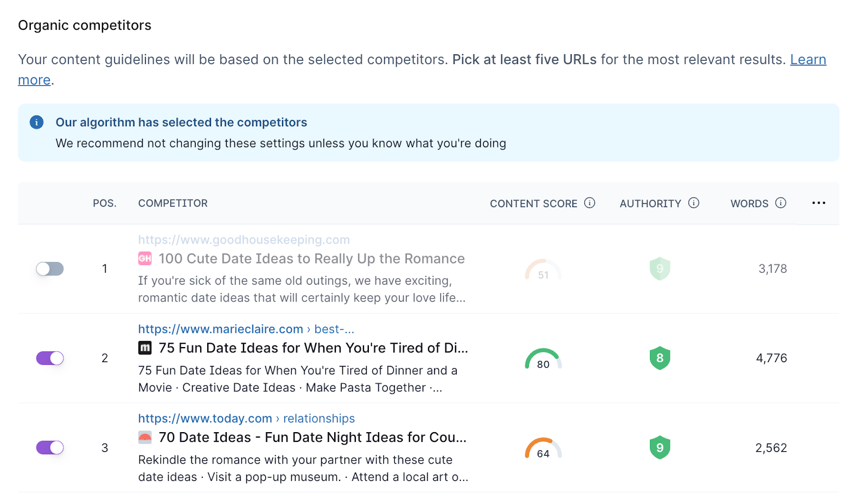This screenshot has height=501, width=868.
Task: Open the Learn more link
Action: pos(807,60)
